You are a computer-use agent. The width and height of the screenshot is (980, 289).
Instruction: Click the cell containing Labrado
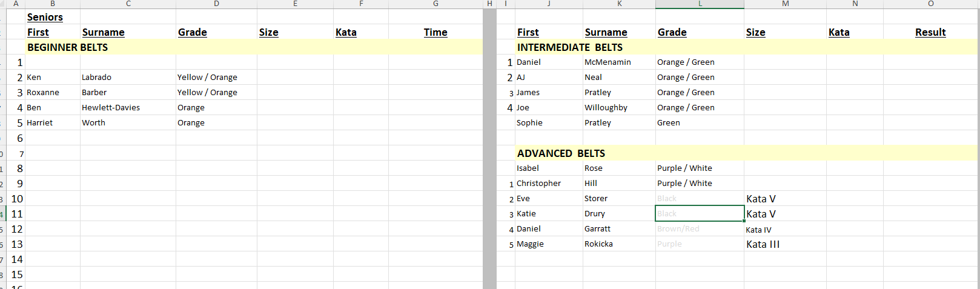(x=128, y=78)
